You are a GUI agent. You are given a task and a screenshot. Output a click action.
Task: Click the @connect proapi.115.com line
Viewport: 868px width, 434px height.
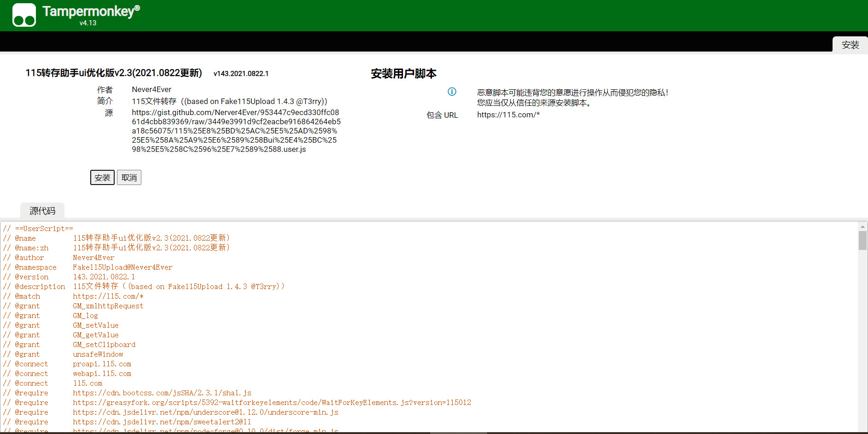[67, 364]
